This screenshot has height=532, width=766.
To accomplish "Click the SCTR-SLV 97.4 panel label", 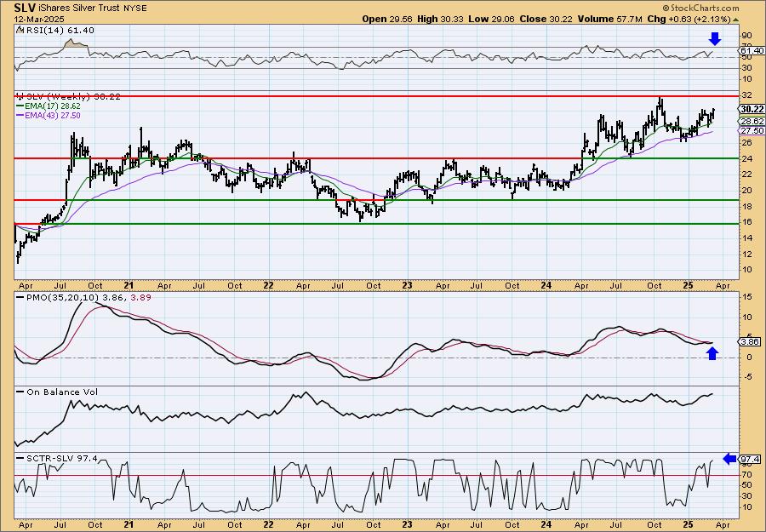I will 61,458.
